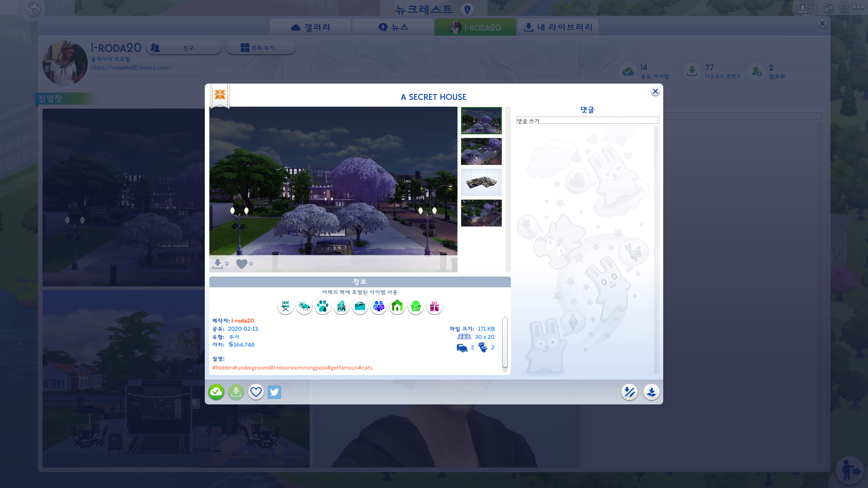
Task: Select the City Living buildings pack icon
Action: pos(341,307)
